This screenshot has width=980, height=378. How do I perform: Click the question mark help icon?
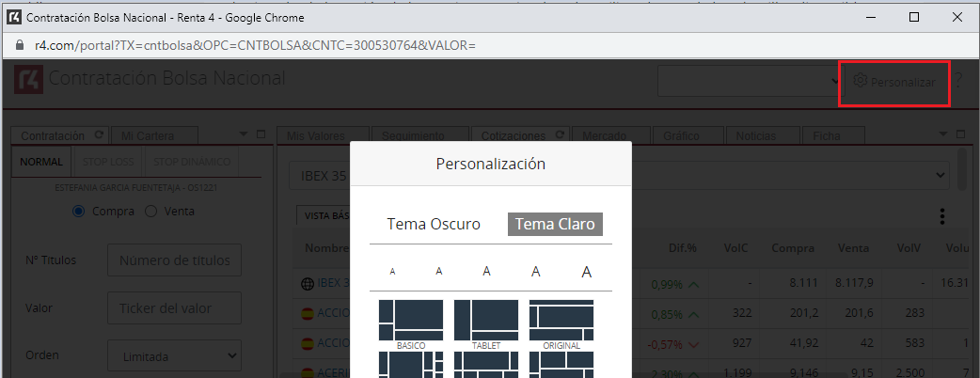click(x=958, y=81)
